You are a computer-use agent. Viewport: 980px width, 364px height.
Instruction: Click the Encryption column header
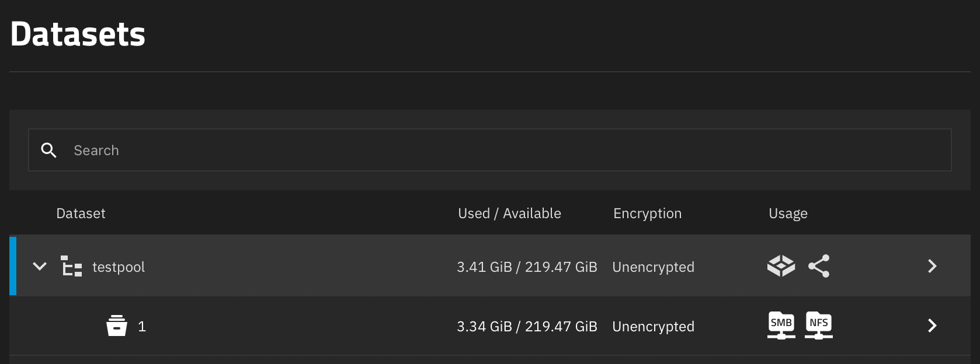click(x=647, y=213)
